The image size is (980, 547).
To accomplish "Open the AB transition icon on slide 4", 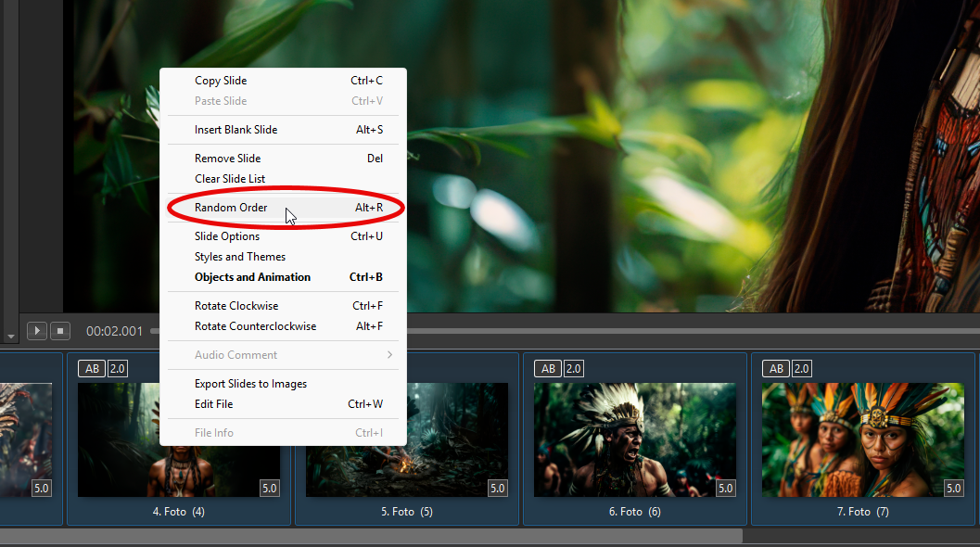I will click(x=92, y=369).
